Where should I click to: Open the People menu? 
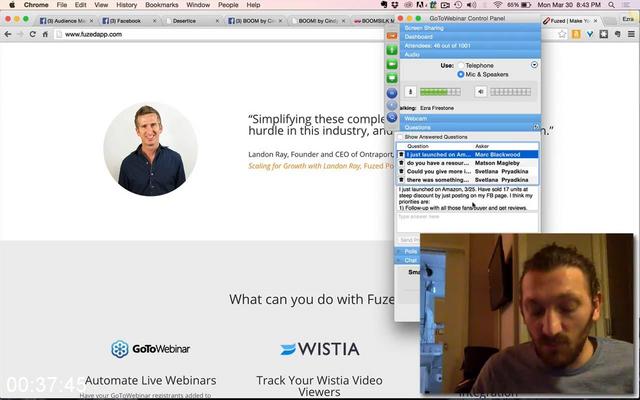pos(228,5)
